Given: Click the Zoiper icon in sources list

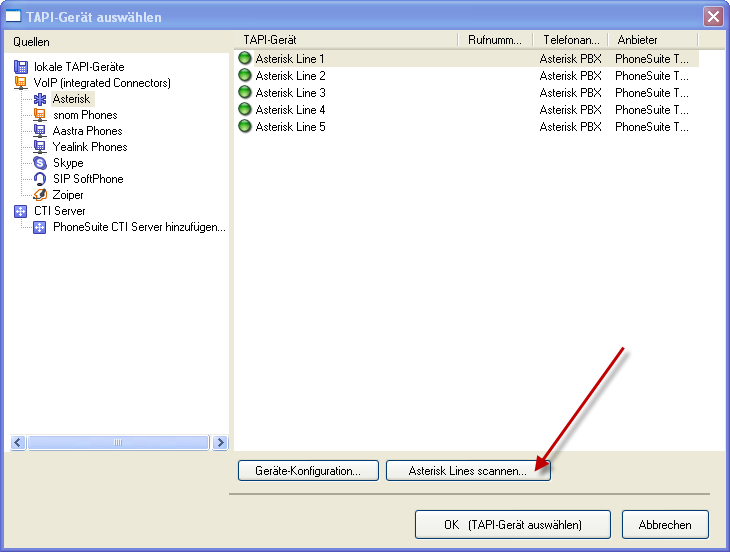Looking at the screenshot, I should [40, 195].
